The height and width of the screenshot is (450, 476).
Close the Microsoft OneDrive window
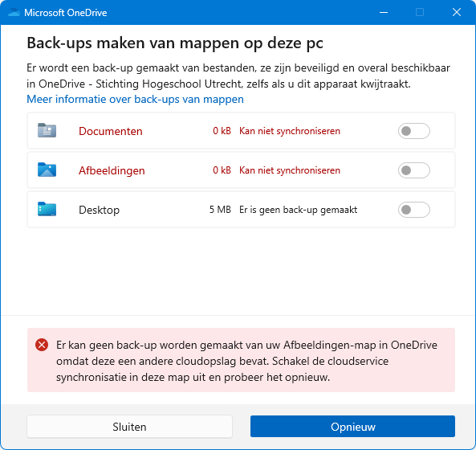click(457, 13)
